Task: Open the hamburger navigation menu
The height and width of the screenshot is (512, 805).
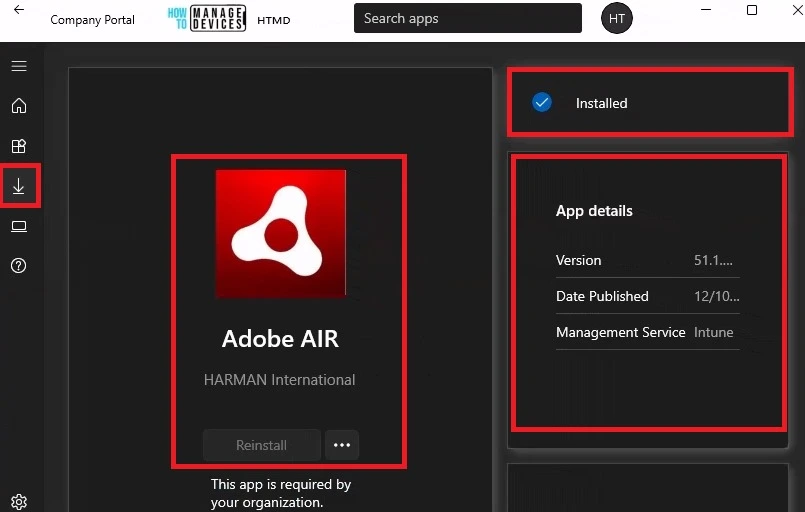Action: click(19, 66)
